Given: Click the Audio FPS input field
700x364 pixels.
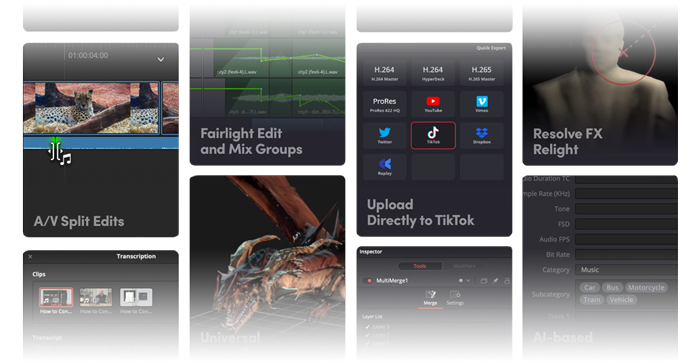Looking at the screenshot, I should (626, 239).
